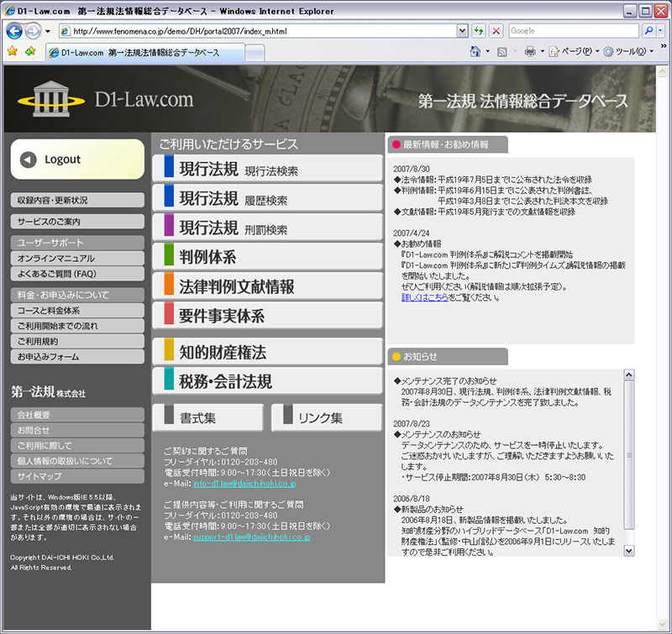Expand the address bar URL dropdown
The width and height of the screenshot is (672, 634).
[462, 31]
